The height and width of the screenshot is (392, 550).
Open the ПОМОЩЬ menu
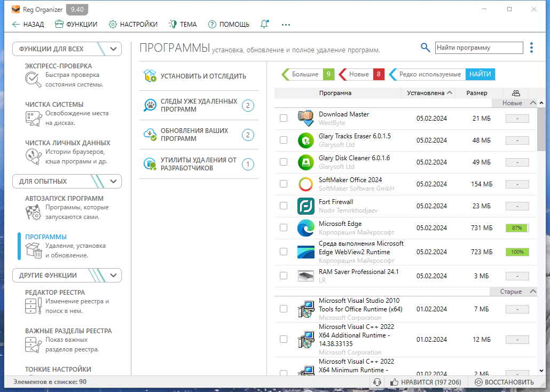(x=229, y=24)
